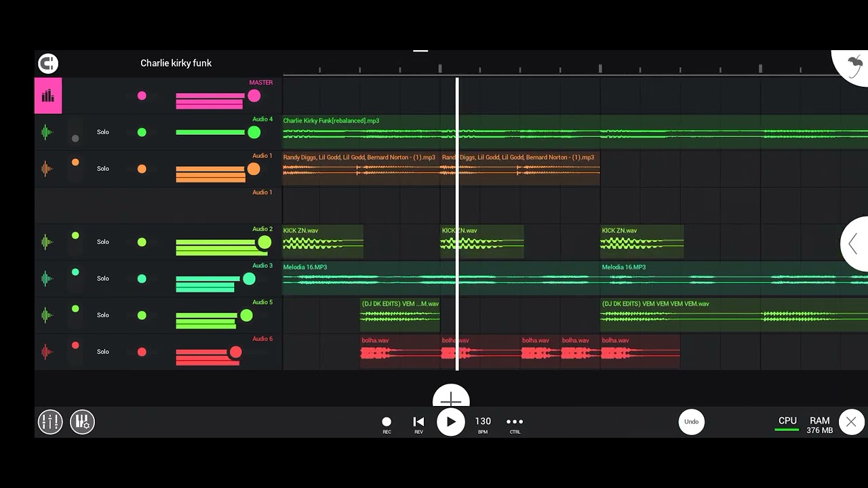Select the first bolha.wav clip

(400, 352)
